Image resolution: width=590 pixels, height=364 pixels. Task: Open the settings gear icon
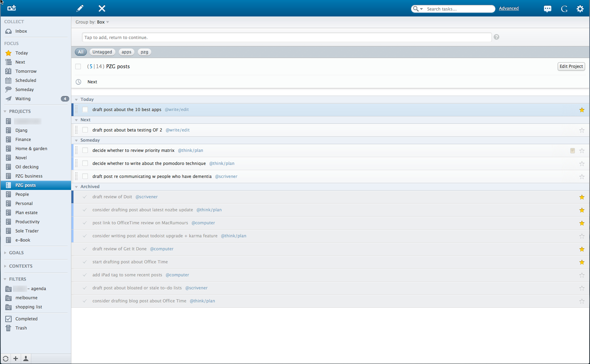(580, 9)
